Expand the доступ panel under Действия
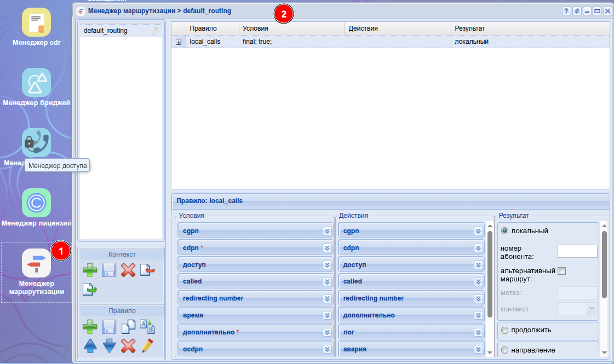The height and width of the screenshot is (364, 614). point(478,265)
